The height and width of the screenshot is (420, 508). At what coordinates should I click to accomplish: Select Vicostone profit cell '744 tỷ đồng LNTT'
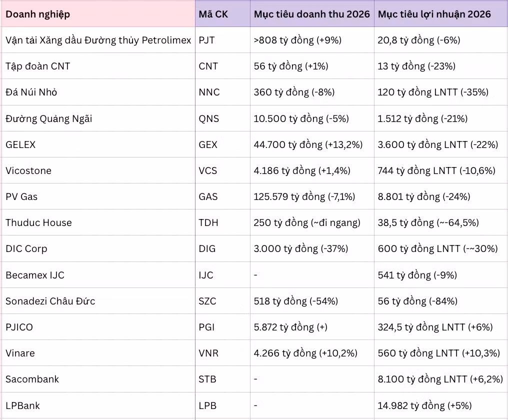pyautogui.click(x=436, y=170)
